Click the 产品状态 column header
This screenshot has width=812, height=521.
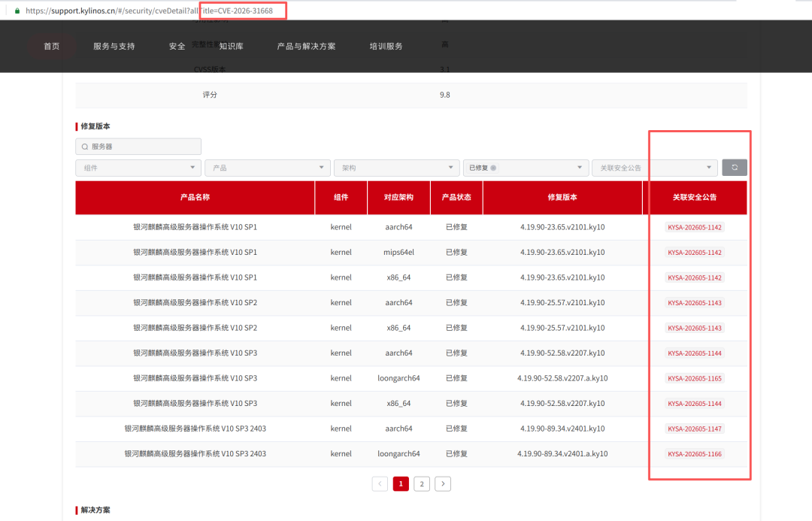[456, 197]
